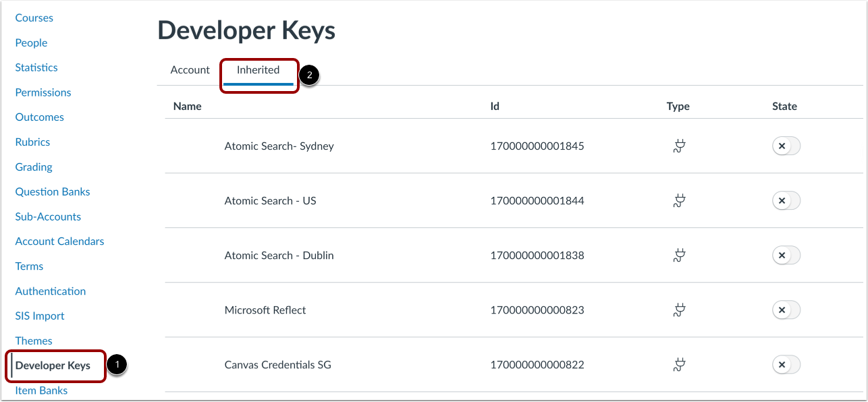868x402 pixels.
Task: Open Account Calendars
Action: [x=59, y=241]
